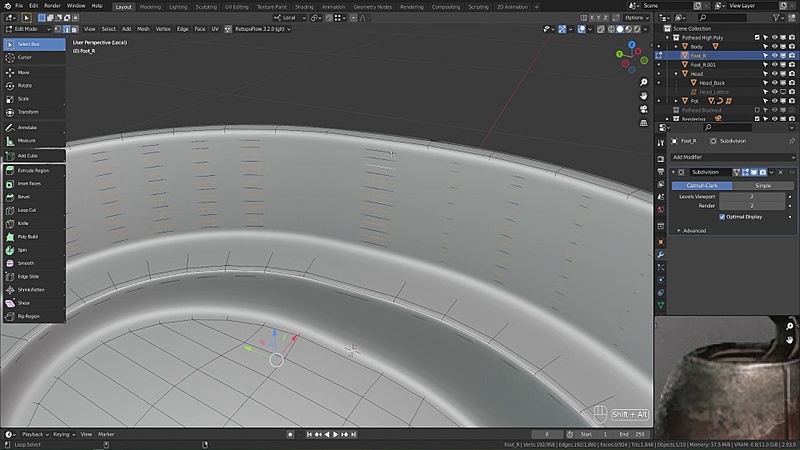Viewport: 800px width, 450px height.
Task: Select the Bevel tool
Action: (x=34, y=197)
